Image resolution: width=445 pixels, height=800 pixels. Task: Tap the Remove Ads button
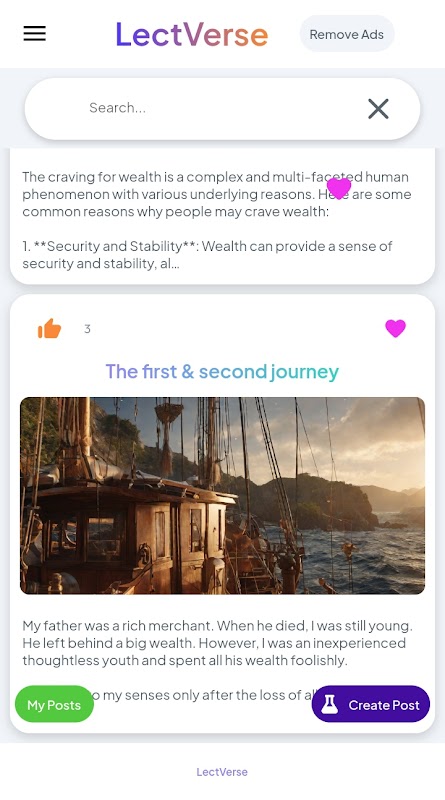pos(347,34)
